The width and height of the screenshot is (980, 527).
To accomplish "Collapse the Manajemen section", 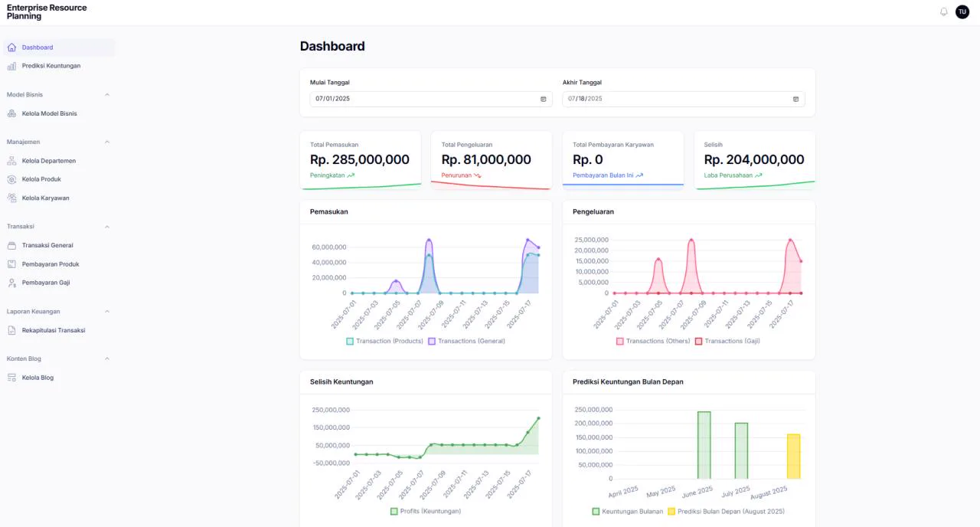I will tap(107, 142).
